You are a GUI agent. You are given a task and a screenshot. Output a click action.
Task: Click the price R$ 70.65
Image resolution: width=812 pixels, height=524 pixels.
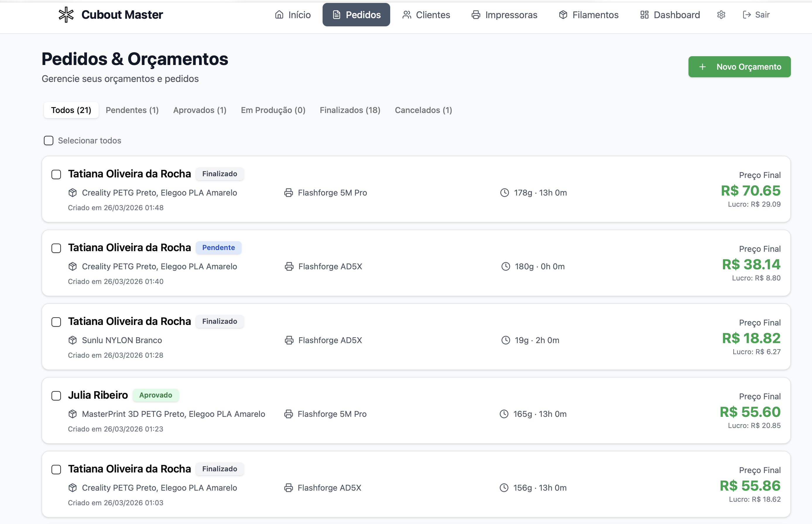pos(751,191)
